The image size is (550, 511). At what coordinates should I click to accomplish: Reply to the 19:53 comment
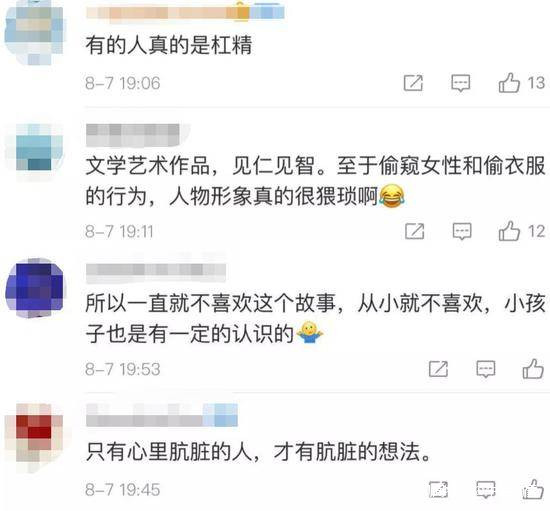486,369
